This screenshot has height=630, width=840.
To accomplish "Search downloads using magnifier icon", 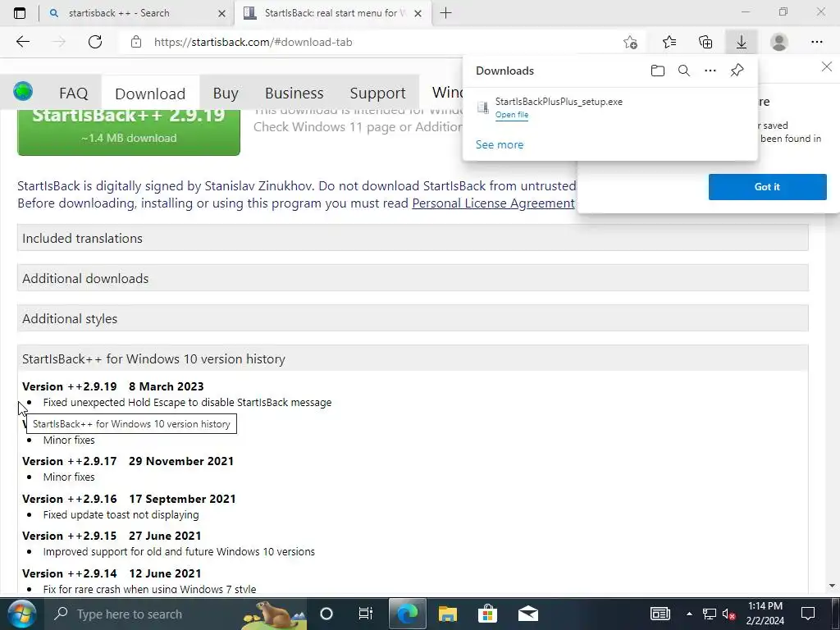I will coord(684,71).
